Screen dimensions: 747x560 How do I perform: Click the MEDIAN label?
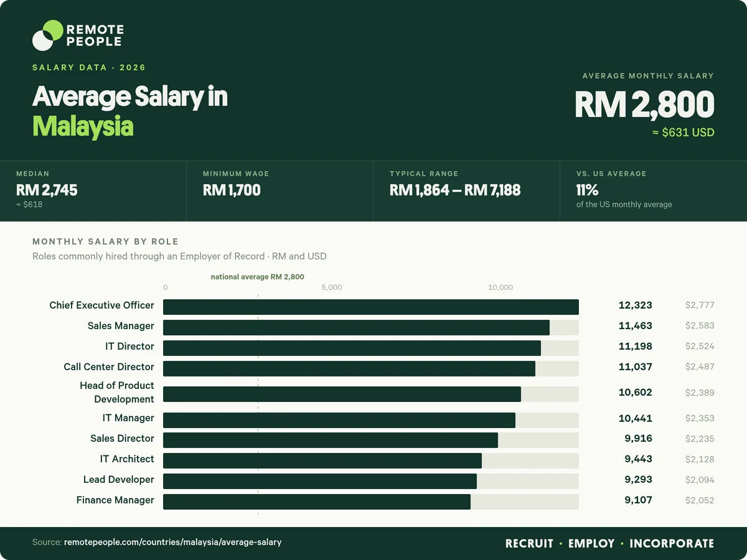tap(32, 174)
